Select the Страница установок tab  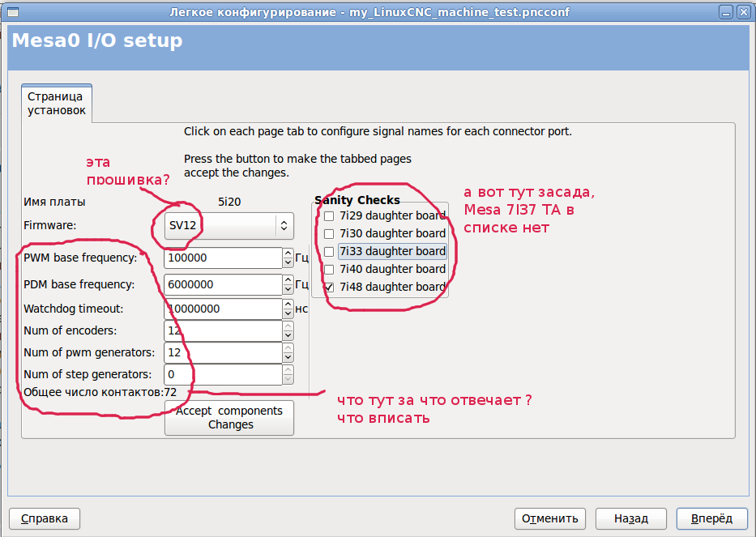tap(57, 103)
